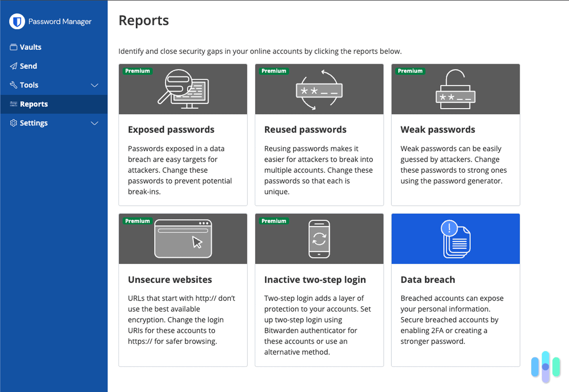The width and height of the screenshot is (569, 392).
Task: Open the Data breach report title
Action: [428, 279]
